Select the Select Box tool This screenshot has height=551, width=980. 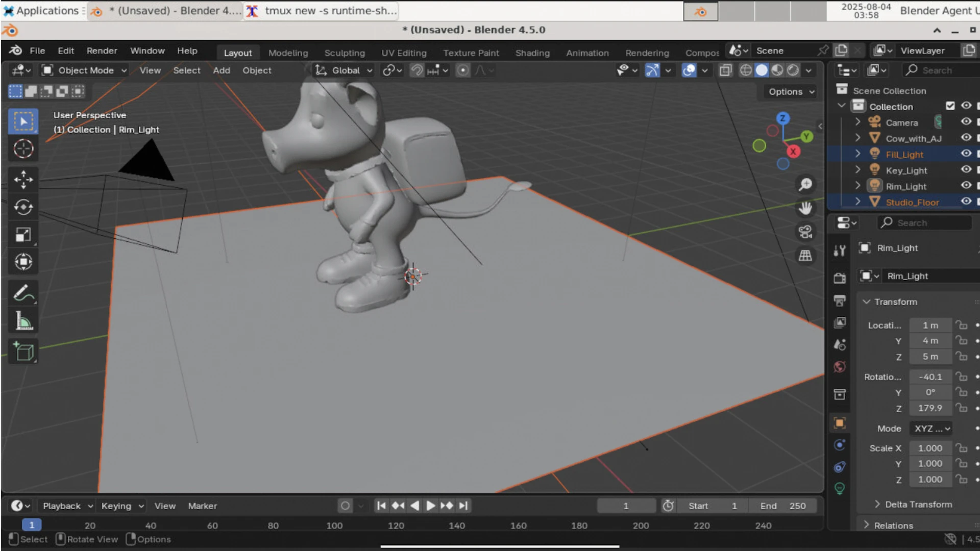23,121
